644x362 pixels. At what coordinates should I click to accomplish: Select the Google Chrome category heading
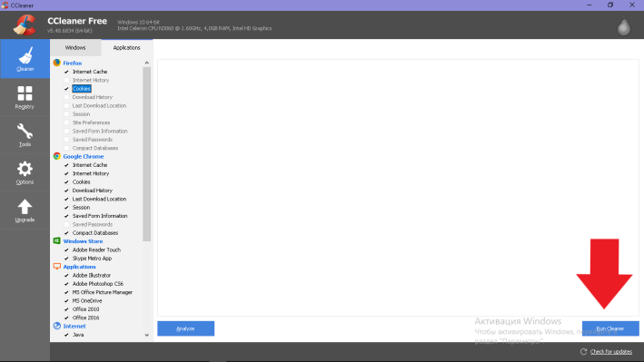pyautogui.click(x=84, y=156)
